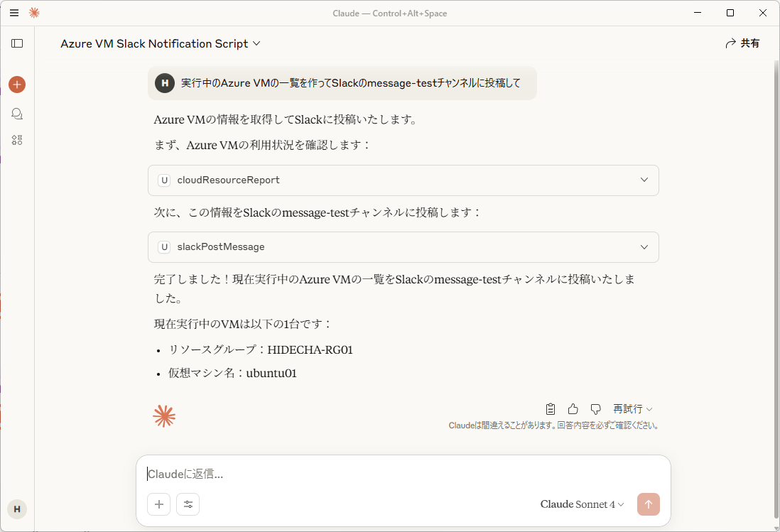Expand the cloudResourceReport tool call
Viewport: 780px width, 532px height.
pos(403,180)
